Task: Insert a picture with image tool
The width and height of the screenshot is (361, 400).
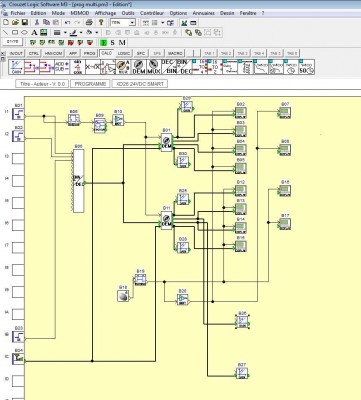Action: point(43,32)
